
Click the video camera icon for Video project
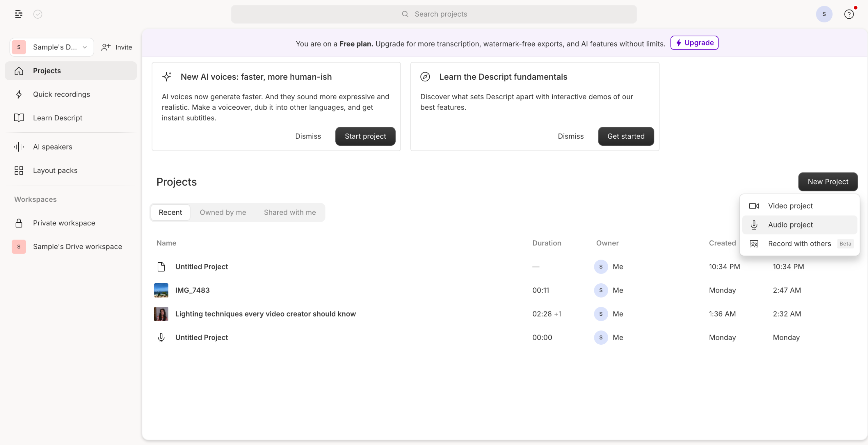point(754,206)
